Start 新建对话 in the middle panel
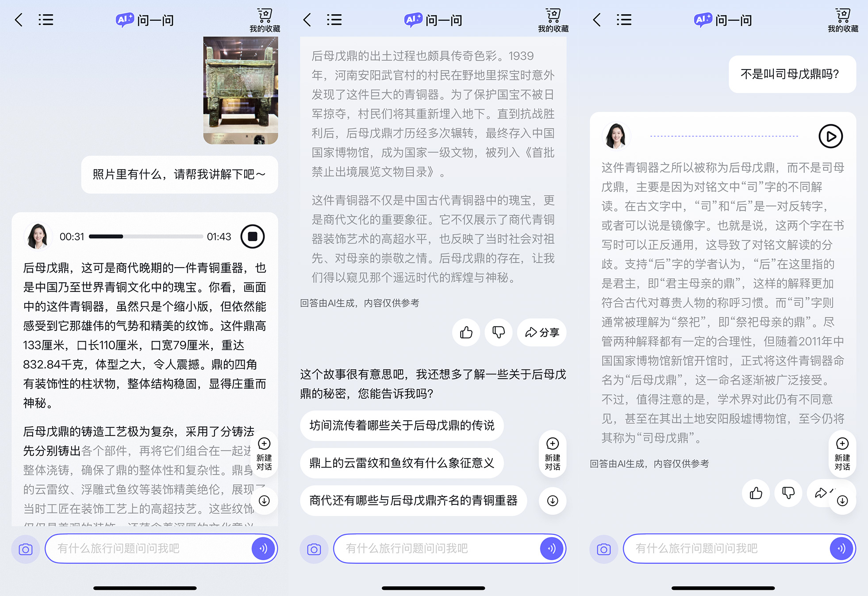 [553, 454]
